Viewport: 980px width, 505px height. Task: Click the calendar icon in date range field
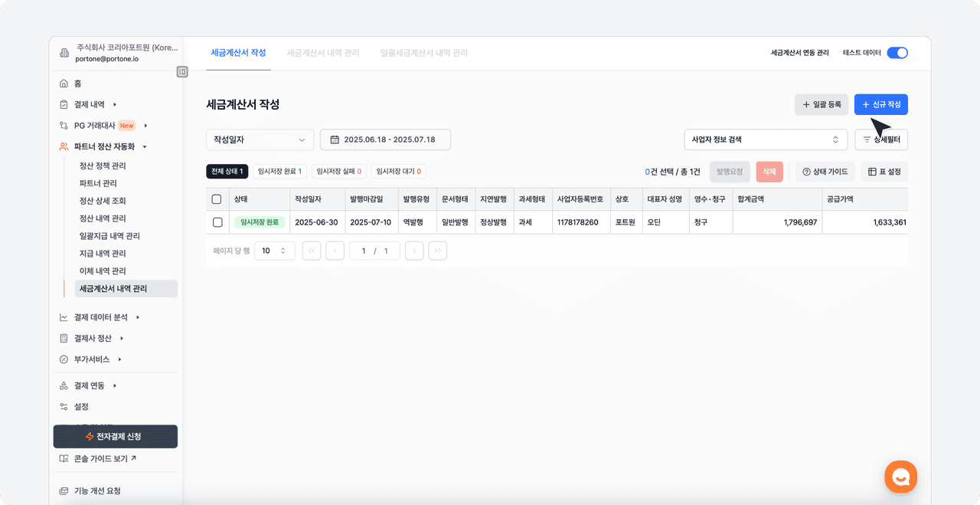[x=335, y=139]
